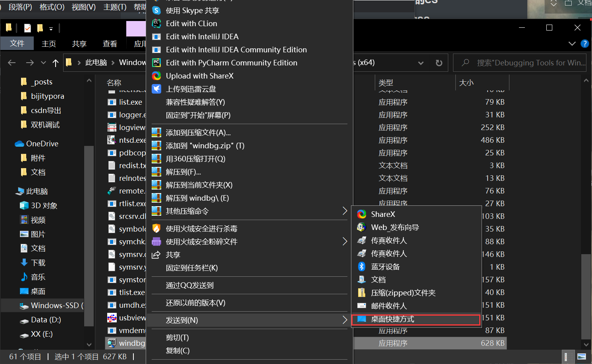592x364 pixels.
Task: Click the 下载 download arrow icon
Action: (24, 262)
